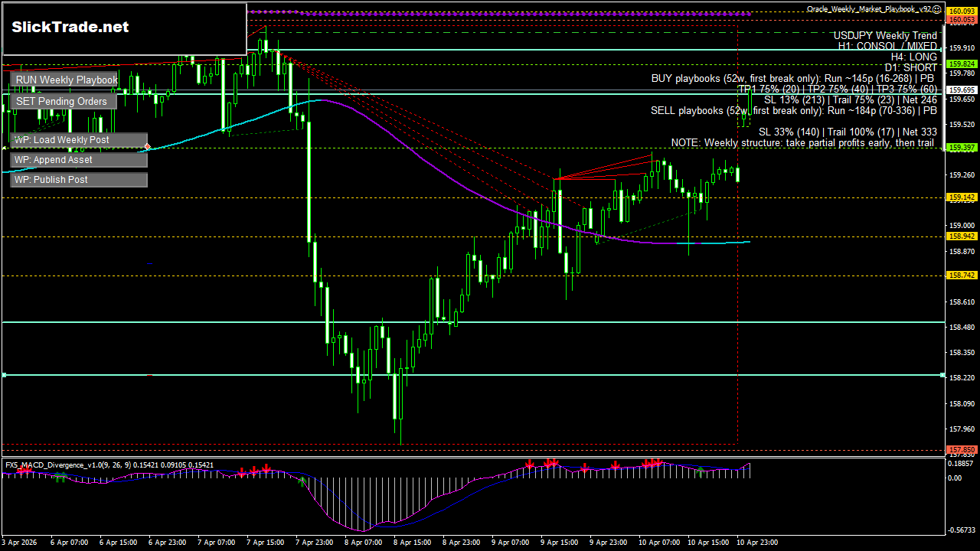
Task: Select the yellow 160.093 price label
Action: (x=962, y=11)
